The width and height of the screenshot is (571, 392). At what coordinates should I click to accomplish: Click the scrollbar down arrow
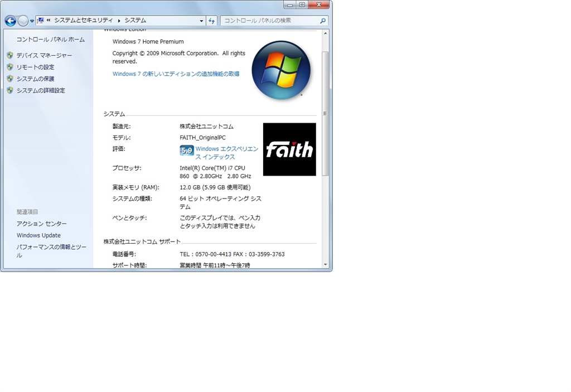pyautogui.click(x=325, y=265)
